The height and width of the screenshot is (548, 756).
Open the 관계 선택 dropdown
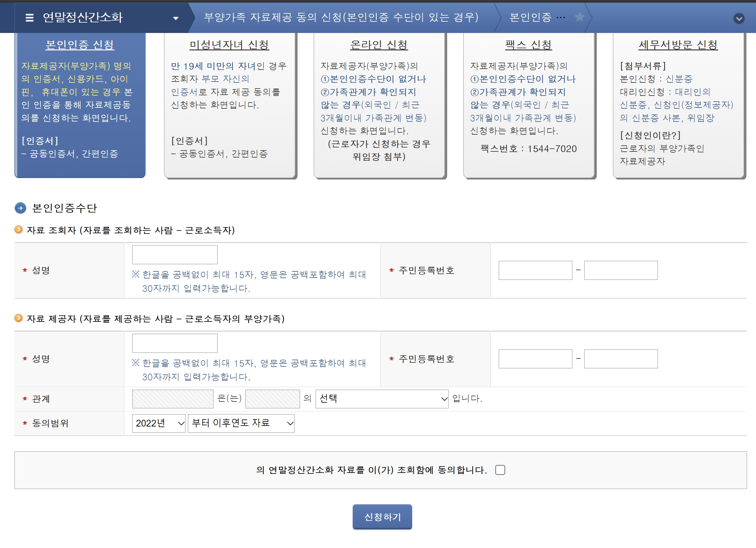(x=382, y=399)
